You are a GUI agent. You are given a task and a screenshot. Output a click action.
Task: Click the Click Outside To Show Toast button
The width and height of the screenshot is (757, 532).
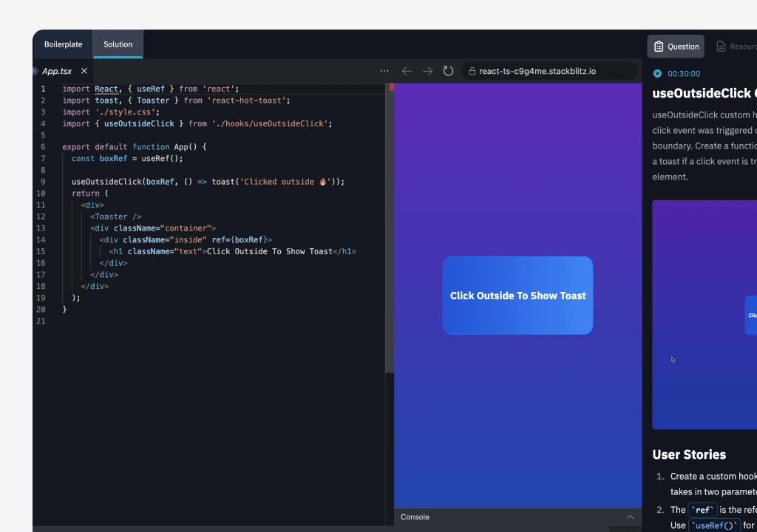[x=517, y=295]
